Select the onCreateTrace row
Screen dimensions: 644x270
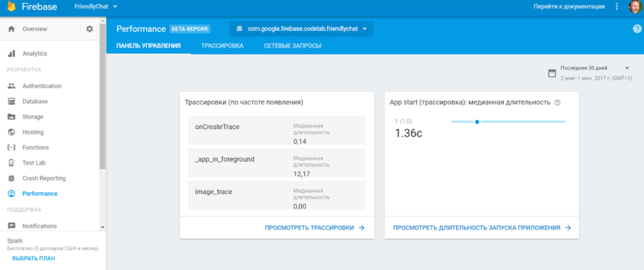click(277, 130)
